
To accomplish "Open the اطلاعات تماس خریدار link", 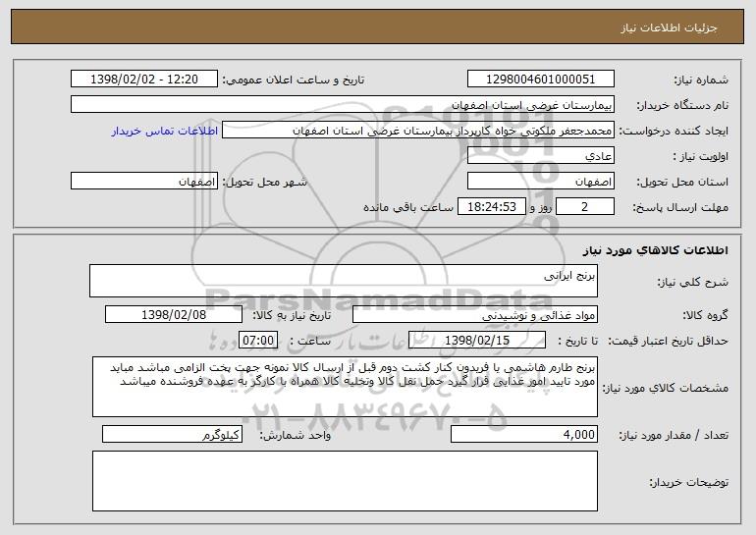I will click(x=165, y=131).
